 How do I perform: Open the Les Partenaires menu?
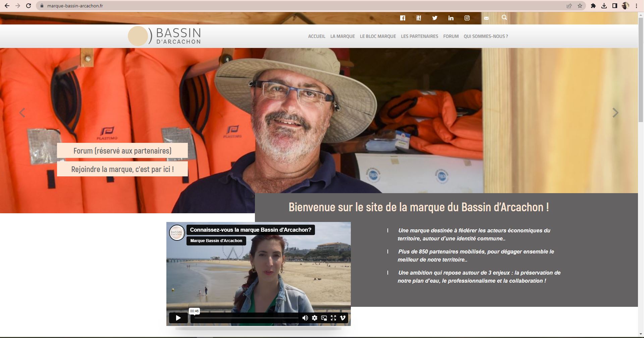click(419, 36)
